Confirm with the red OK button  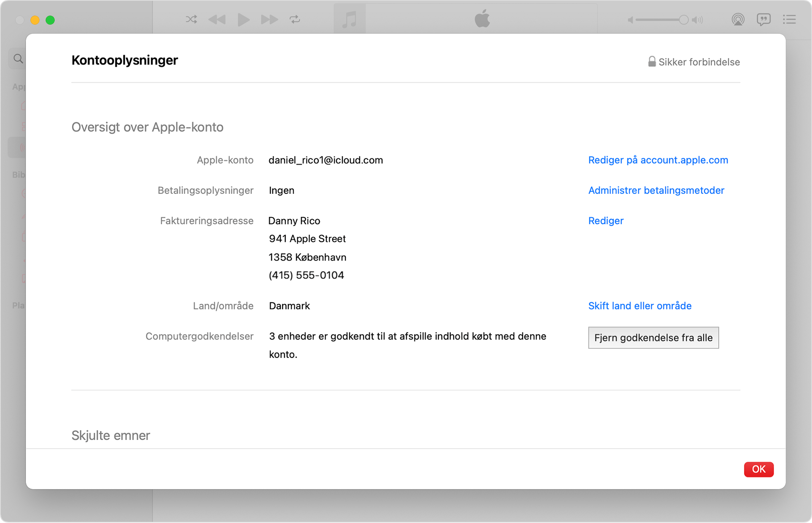tap(759, 469)
